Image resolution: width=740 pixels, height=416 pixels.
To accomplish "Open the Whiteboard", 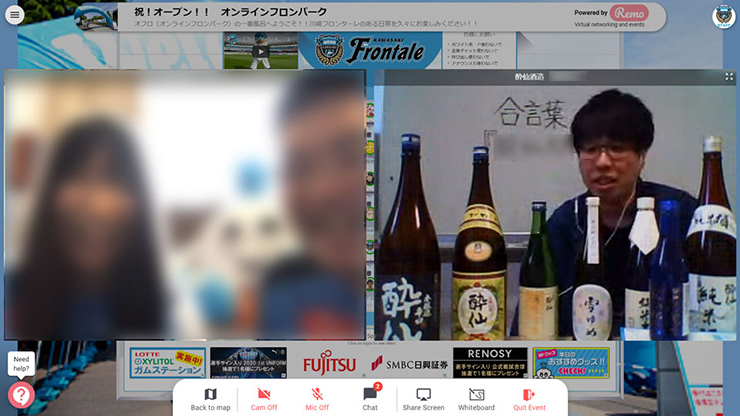I will 476,399.
